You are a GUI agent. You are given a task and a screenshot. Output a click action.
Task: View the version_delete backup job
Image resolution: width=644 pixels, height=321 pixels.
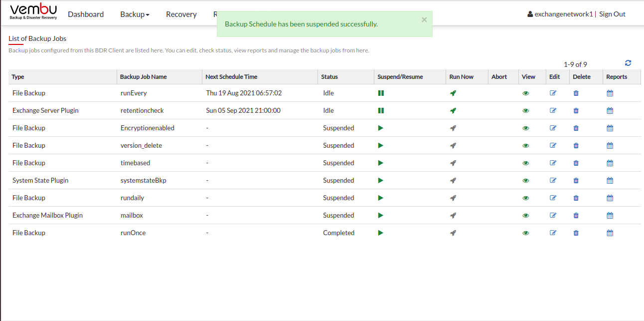[526, 146]
